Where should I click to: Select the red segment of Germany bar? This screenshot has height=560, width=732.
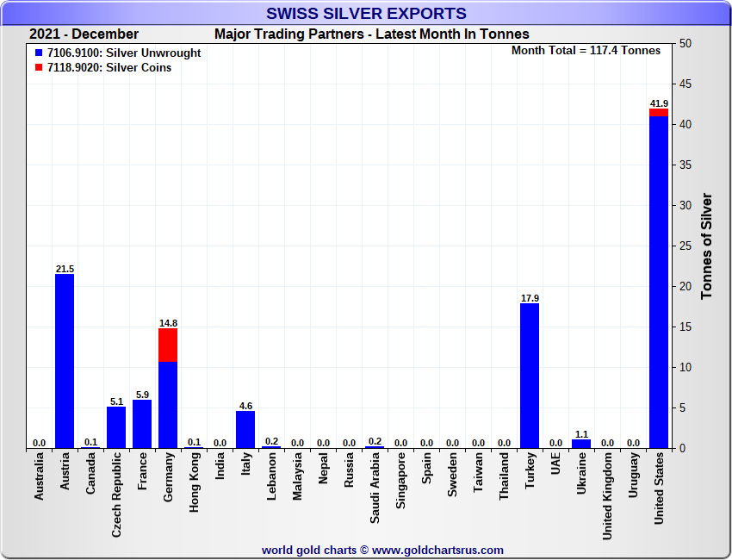tap(168, 345)
